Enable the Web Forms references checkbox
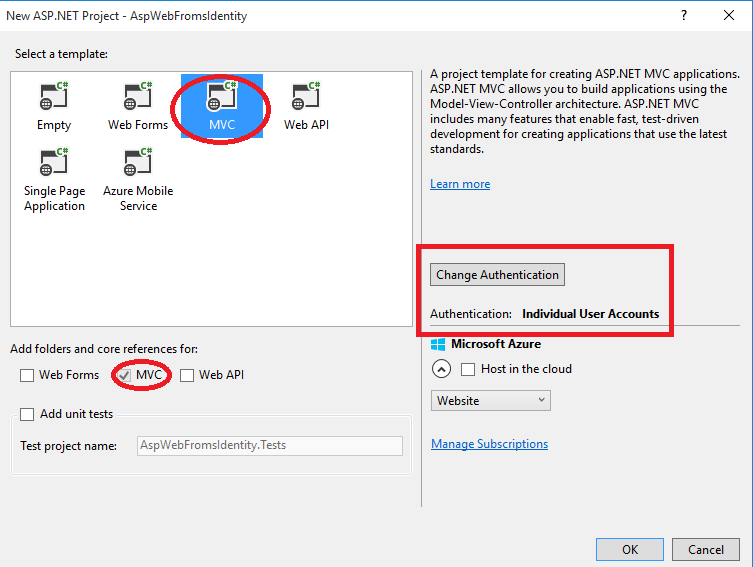The width and height of the screenshot is (753, 567). pos(27,375)
